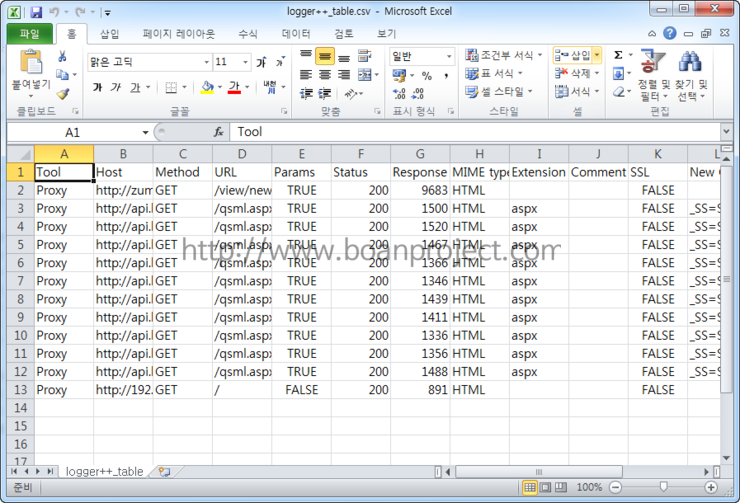Toggle wrap text
Image resolution: width=740 pixels, height=503 pixels.
click(364, 56)
